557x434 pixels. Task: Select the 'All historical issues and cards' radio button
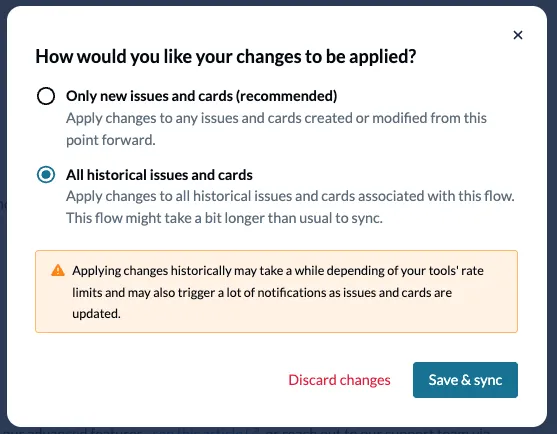[46, 175]
